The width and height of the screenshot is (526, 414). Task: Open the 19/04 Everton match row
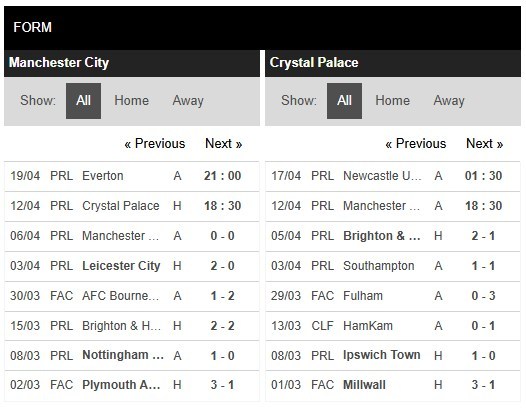132,176
